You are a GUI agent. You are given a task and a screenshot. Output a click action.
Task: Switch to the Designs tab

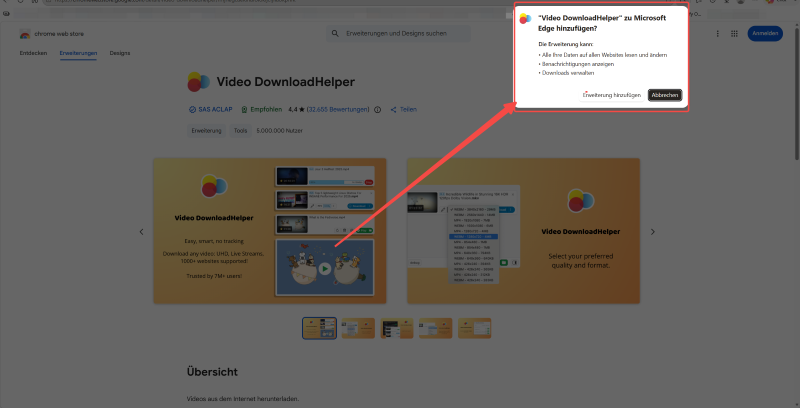click(120, 53)
